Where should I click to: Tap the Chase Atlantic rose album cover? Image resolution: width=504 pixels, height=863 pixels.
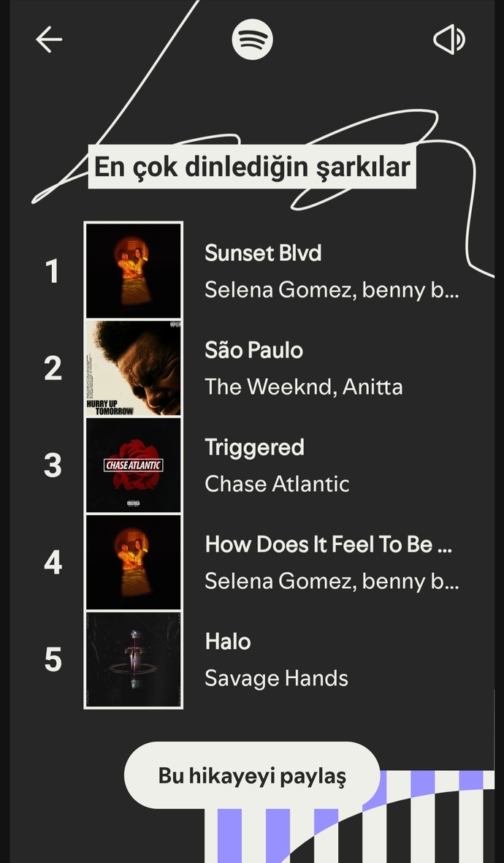click(x=133, y=465)
